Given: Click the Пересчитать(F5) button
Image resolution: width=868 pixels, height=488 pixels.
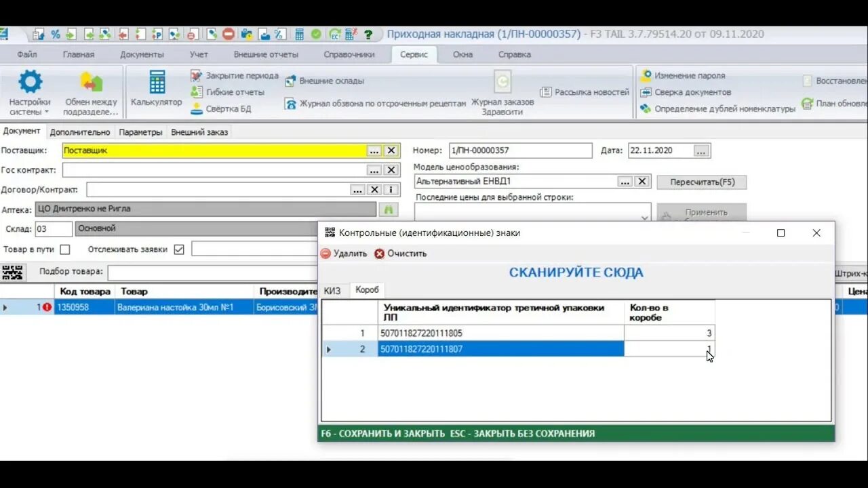Looking at the screenshot, I should click(x=702, y=182).
